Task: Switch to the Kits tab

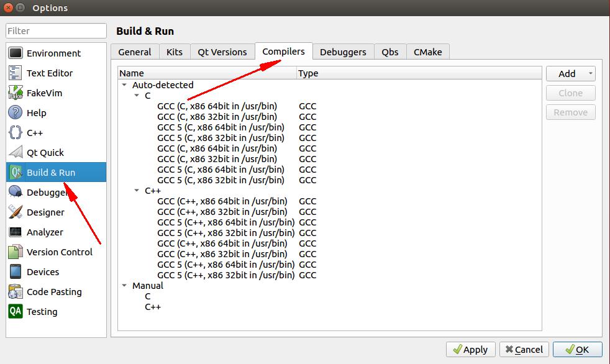Action: (x=175, y=52)
